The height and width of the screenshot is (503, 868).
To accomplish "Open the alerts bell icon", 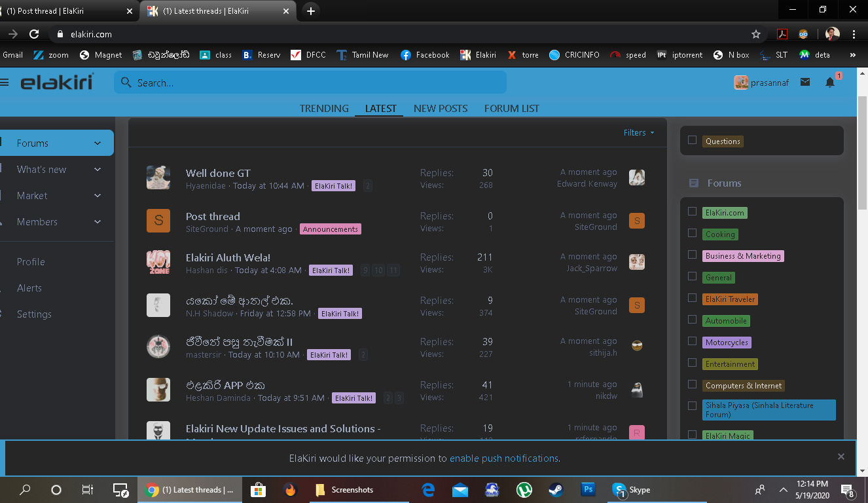I will (830, 82).
